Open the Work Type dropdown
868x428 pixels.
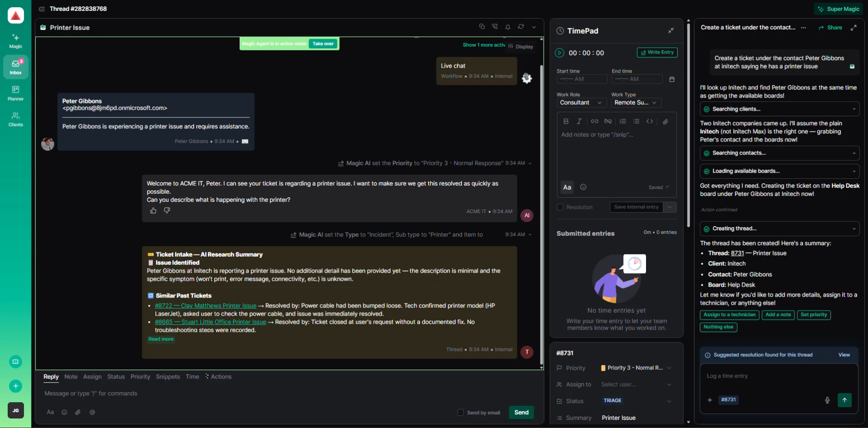[637, 103]
